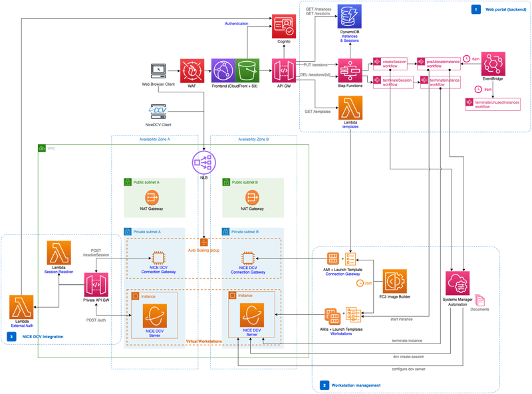The height and width of the screenshot is (394, 532).
Task: Click the preAllocateInstance workflow box
Action: click(439, 64)
